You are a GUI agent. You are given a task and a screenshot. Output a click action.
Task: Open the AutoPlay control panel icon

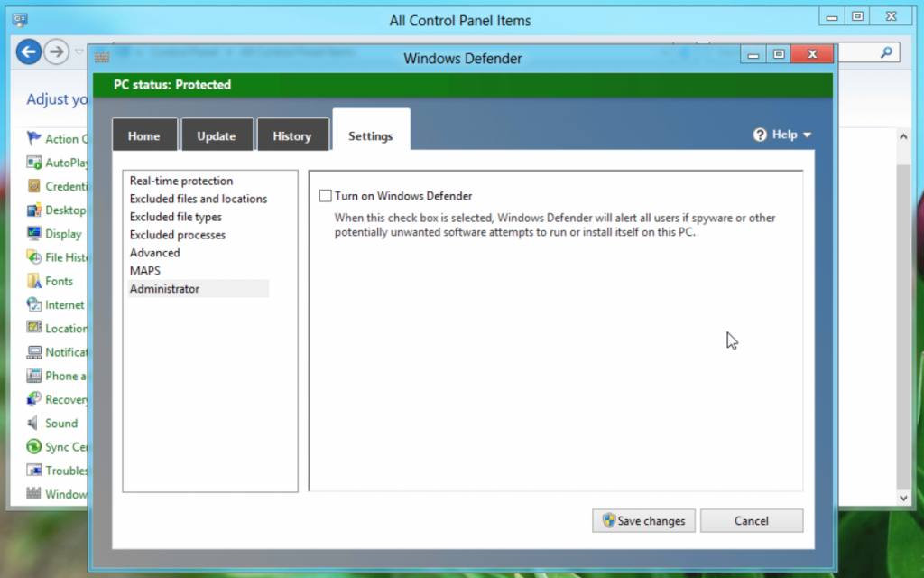click(x=34, y=163)
